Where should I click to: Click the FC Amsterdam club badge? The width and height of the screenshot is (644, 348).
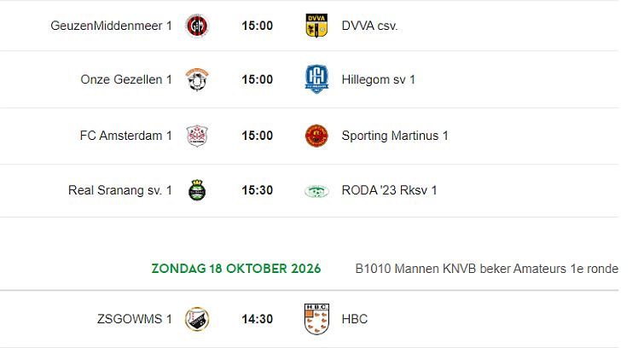click(x=197, y=136)
